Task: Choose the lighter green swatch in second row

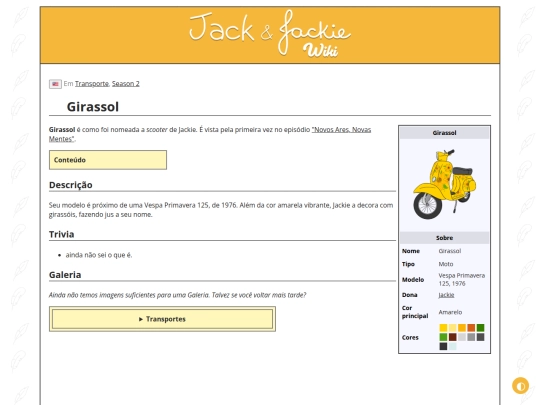Action: (443, 337)
